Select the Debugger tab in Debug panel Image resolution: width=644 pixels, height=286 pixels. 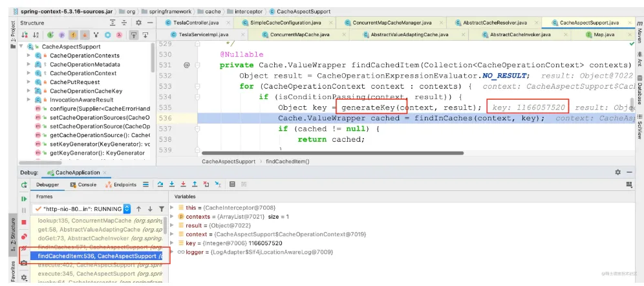tap(48, 185)
